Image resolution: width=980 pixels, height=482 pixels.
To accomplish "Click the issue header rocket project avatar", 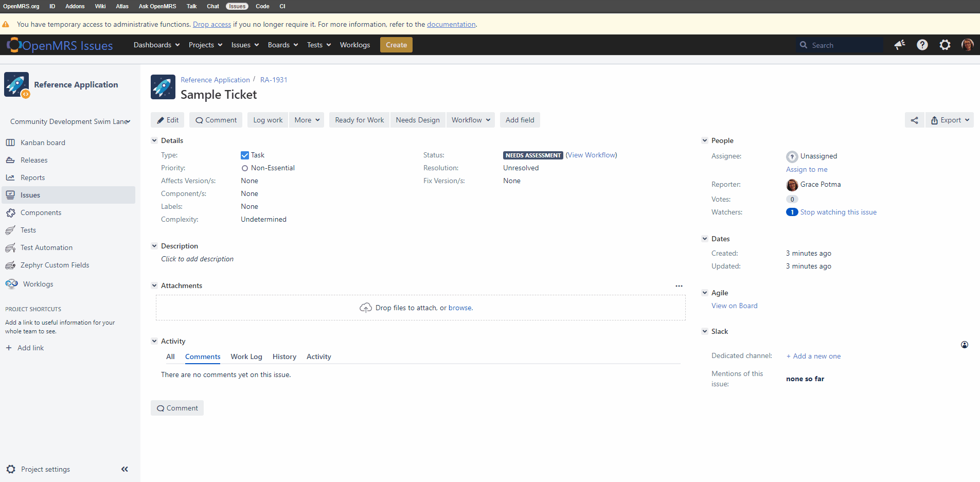I will click(163, 87).
